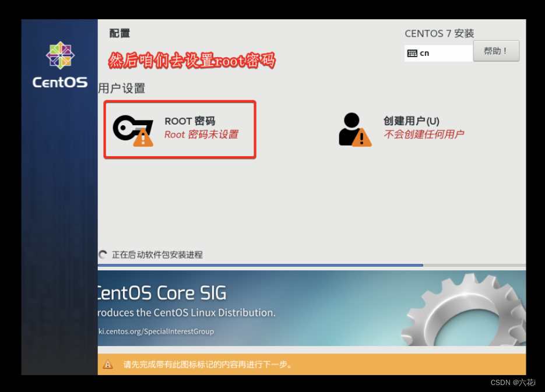The image size is (545, 392).
Task: Open the 创建用户(U) setting
Action: (402, 129)
